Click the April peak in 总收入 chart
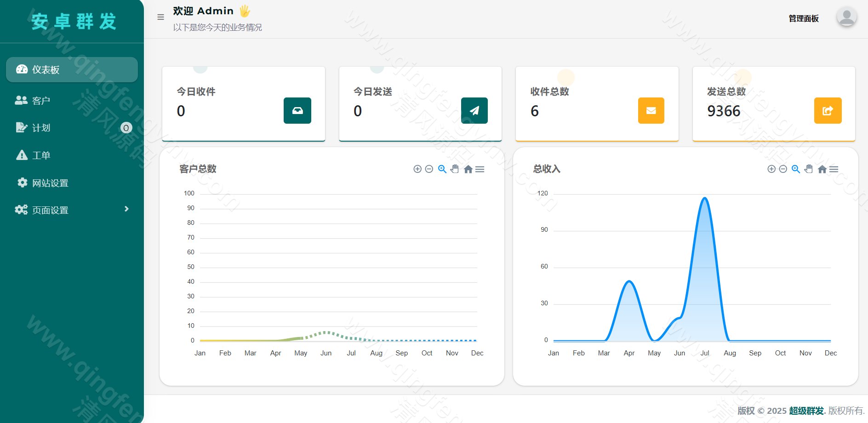Screen dimensions: 868x423 pos(629,281)
